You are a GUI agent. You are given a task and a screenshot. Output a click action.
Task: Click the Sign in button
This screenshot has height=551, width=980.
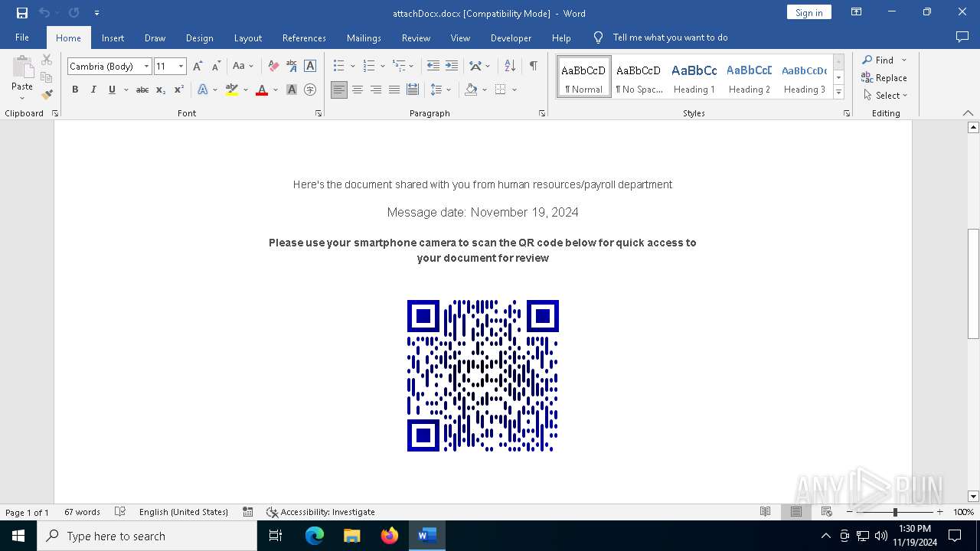(x=808, y=12)
